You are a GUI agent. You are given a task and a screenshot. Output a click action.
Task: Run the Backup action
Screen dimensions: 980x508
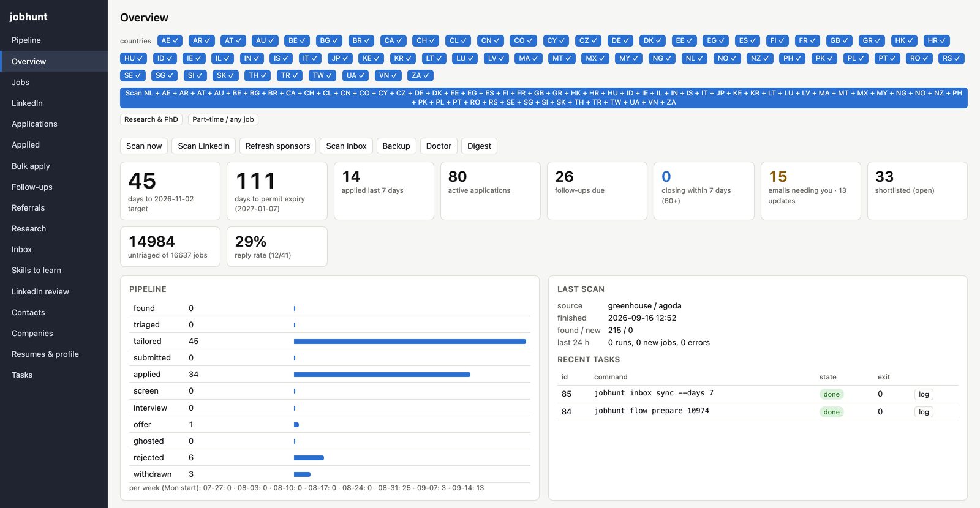(x=396, y=146)
